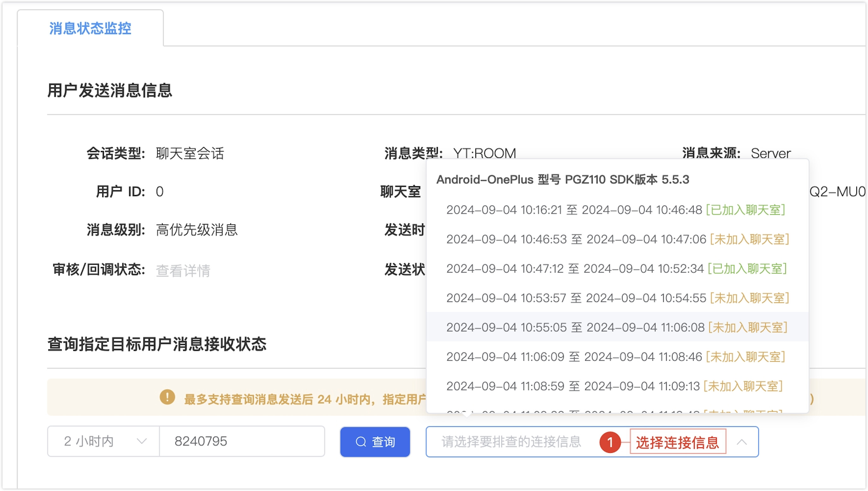Open 查看详情 link for 审核/回调状态
This screenshot has height=491, width=868.
tap(183, 270)
